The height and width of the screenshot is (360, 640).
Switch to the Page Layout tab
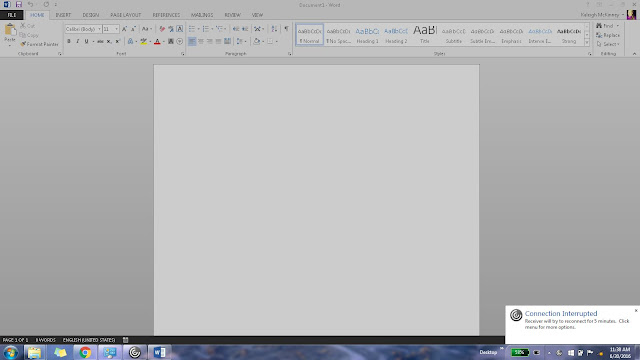(x=125, y=15)
